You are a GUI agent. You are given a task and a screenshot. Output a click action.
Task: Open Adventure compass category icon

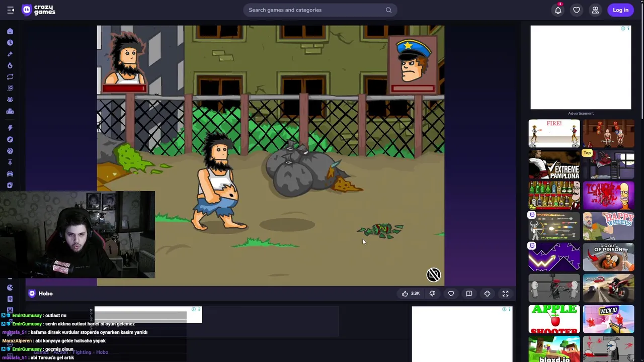10,139
